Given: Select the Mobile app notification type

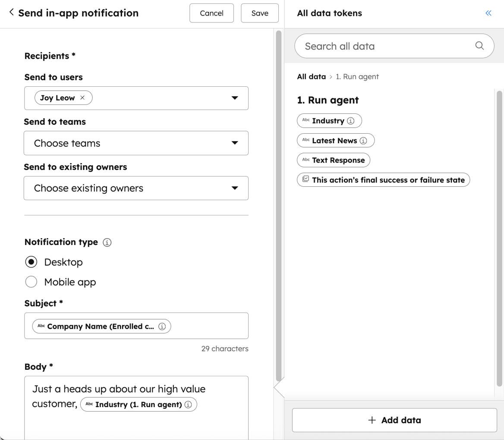Looking at the screenshot, I should pos(31,282).
